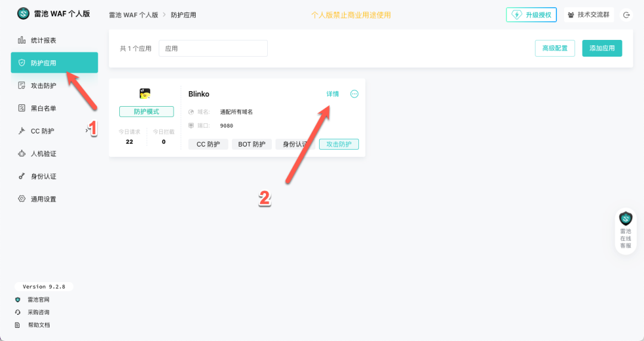Open the 雷池官网 link
The width and height of the screenshot is (644, 341).
coord(39,299)
